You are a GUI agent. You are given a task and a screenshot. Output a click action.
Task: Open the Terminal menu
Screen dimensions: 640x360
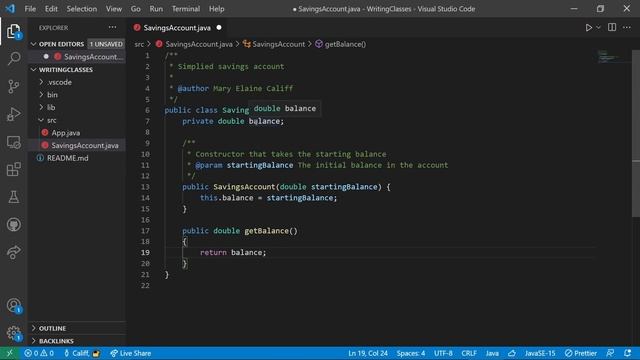coord(186,9)
